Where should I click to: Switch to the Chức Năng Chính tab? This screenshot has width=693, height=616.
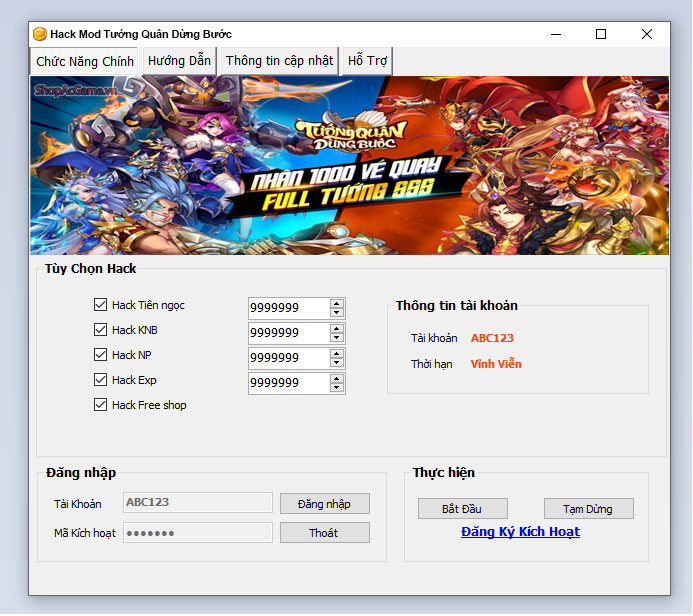click(84, 61)
